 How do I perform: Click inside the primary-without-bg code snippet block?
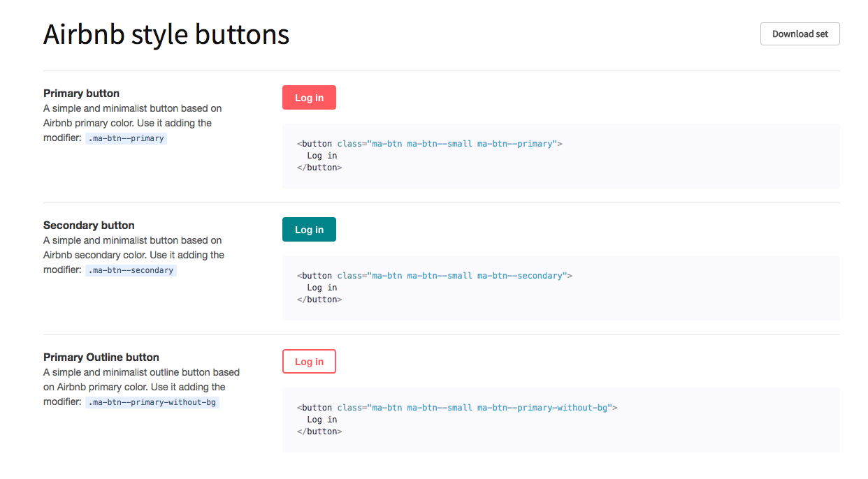point(560,420)
